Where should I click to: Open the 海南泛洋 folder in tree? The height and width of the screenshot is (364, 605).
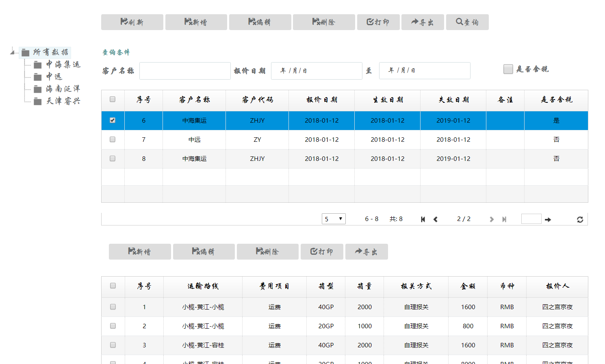click(57, 89)
